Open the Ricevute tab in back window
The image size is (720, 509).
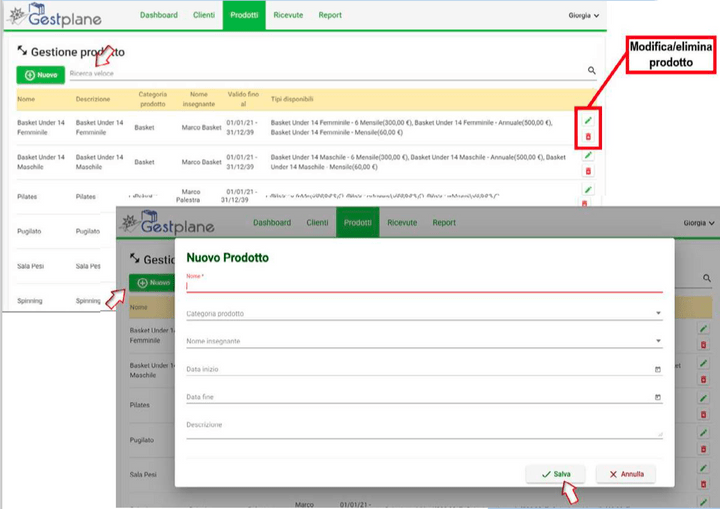point(288,15)
